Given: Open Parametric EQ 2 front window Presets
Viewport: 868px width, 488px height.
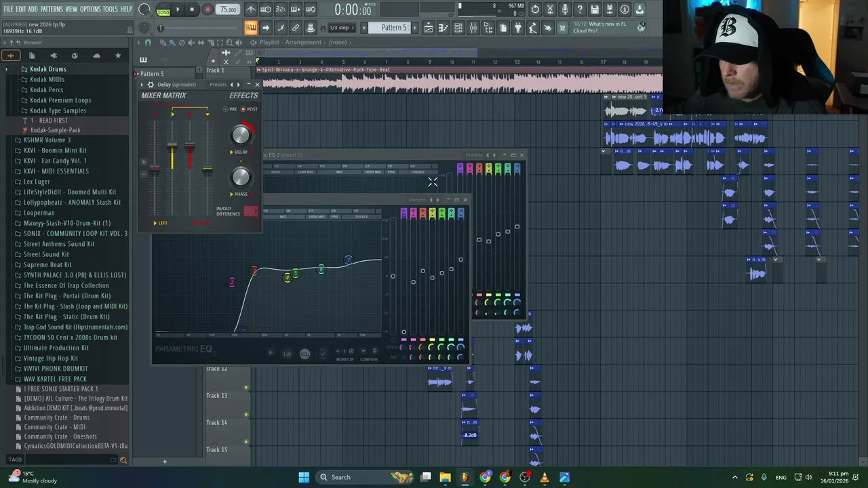Looking at the screenshot, I should pos(417,200).
